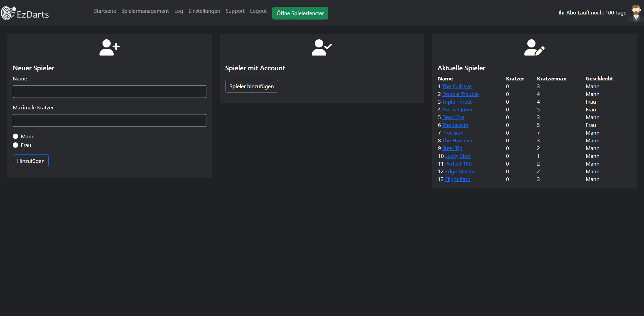
Task: Open Einstellungen from the navigation bar
Action: click(x=204, y=11)
